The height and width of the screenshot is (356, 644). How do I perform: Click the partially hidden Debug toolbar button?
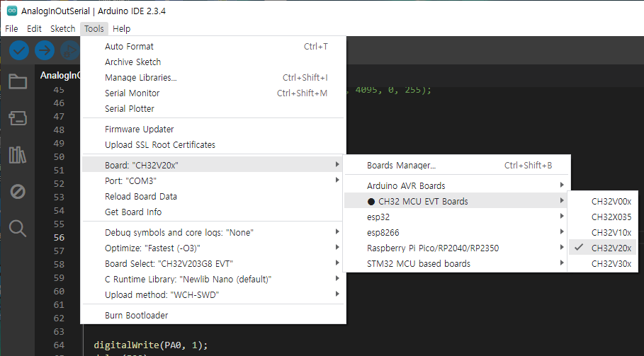(70, 50)
